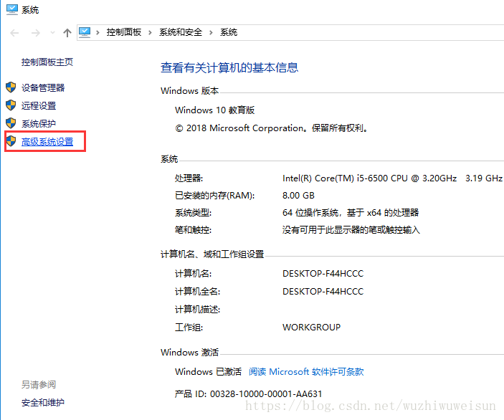Click the Windows 版本 section header
The height and width of the screenshot is (420, 504).
[189, 91]
